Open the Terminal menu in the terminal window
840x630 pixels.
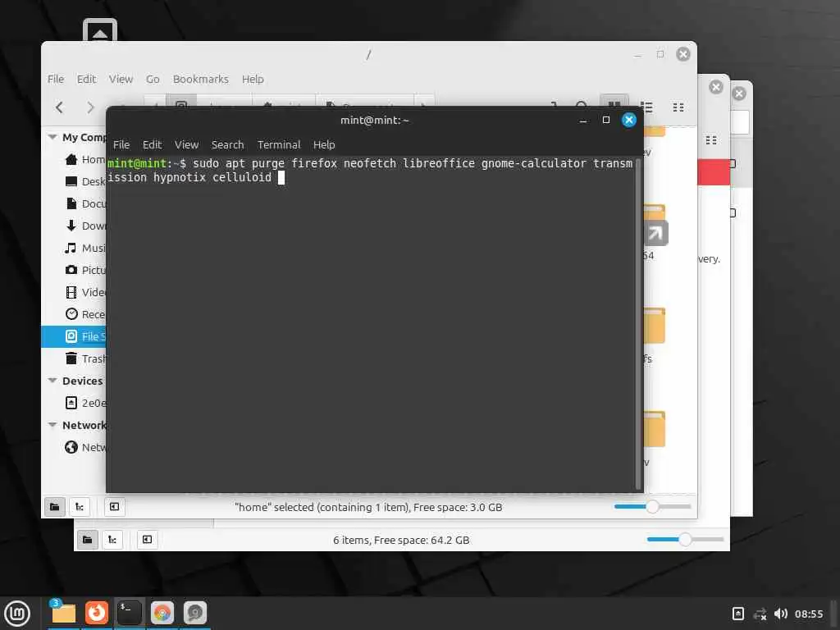[x=279, y=144]
